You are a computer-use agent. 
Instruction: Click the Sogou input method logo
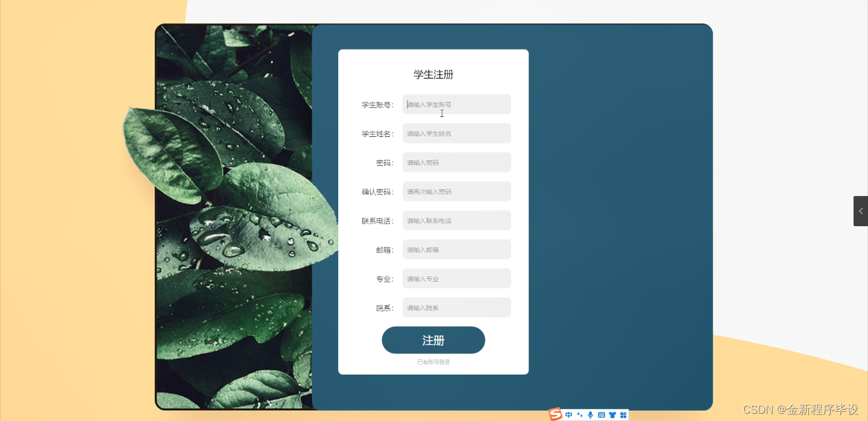(x=555, y=414)
